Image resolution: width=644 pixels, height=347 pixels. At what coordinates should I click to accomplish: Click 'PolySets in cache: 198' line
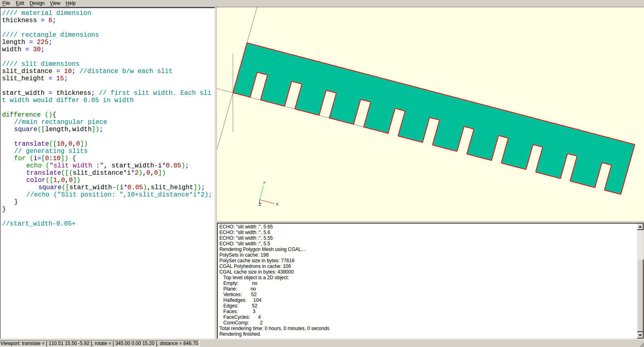pos(244,255)
